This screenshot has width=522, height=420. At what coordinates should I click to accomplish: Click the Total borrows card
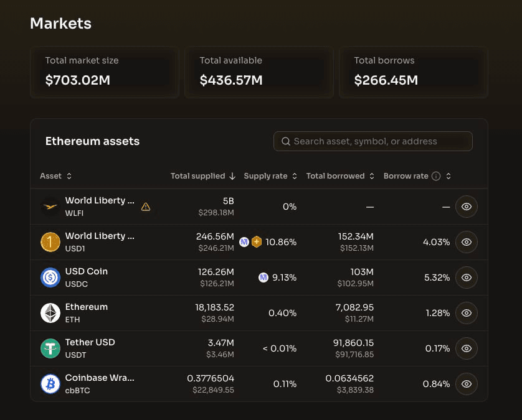tap(414, 73)
